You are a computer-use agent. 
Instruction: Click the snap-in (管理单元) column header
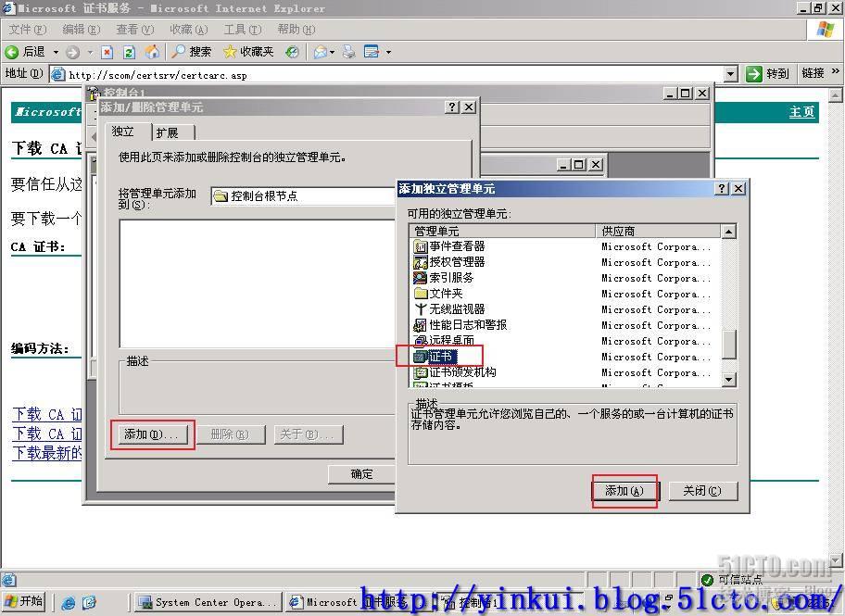(x=502, y=232)
